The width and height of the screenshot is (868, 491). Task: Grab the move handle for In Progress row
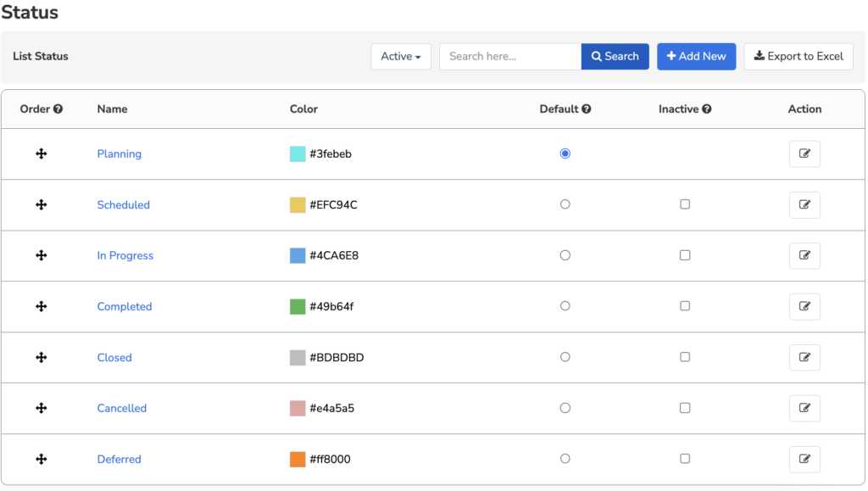tap(41, 255)
